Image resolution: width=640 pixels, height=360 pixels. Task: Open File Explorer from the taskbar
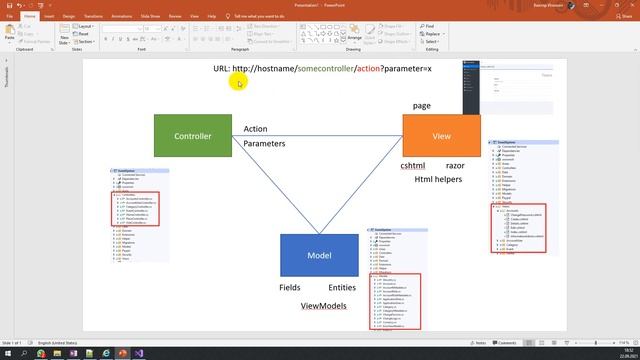coord(57,353)
